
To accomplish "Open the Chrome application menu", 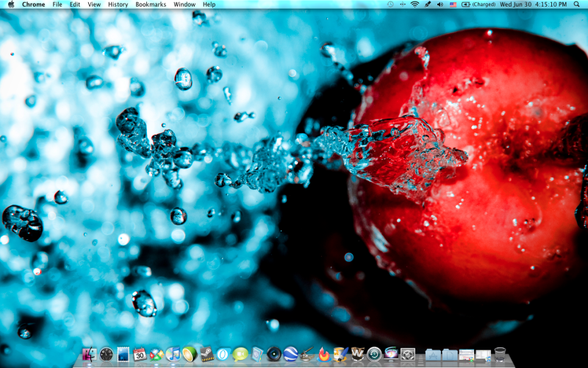I will coord(33,4).
